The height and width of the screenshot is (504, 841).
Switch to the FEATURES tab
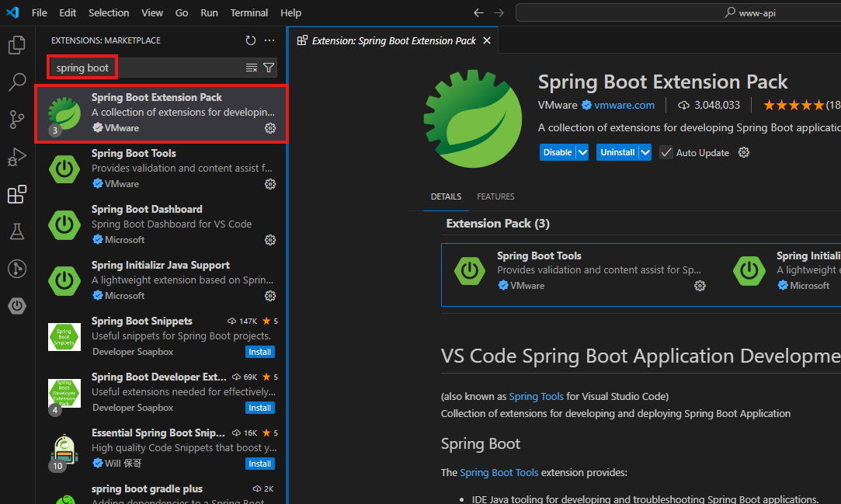[495, 196]
